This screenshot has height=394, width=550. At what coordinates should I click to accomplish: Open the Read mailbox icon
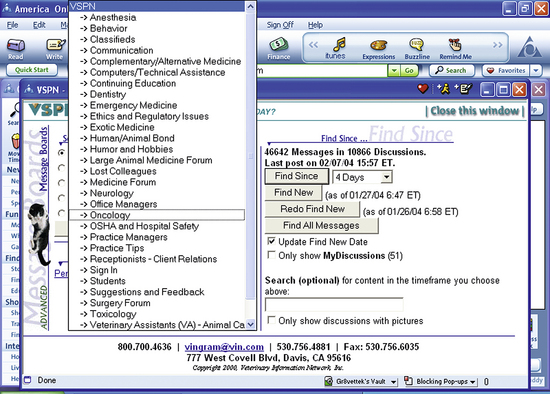pos(16,46)
